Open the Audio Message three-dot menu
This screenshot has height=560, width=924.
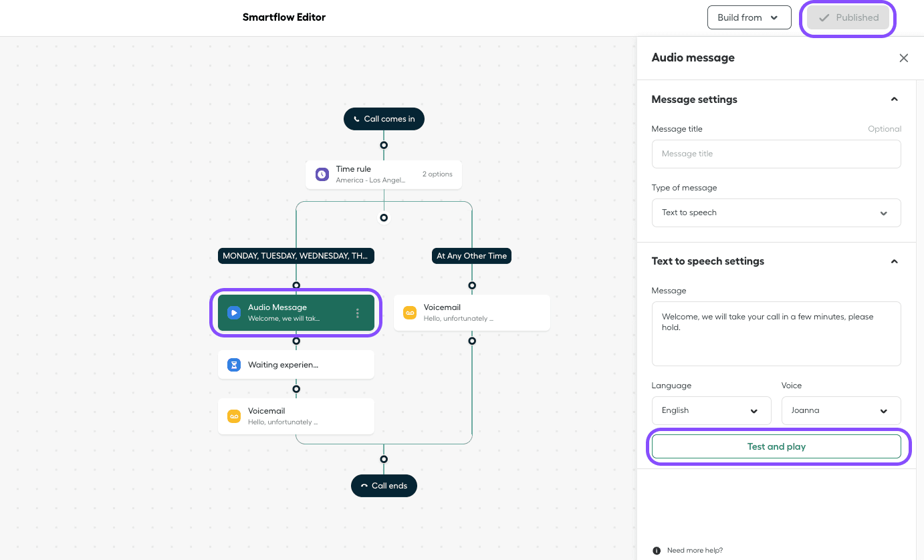[358, 313]
